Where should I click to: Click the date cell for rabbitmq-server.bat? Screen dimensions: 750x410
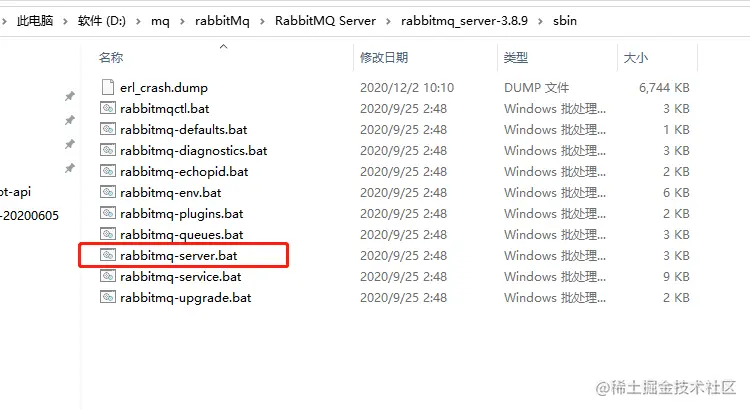pos(404,255)
